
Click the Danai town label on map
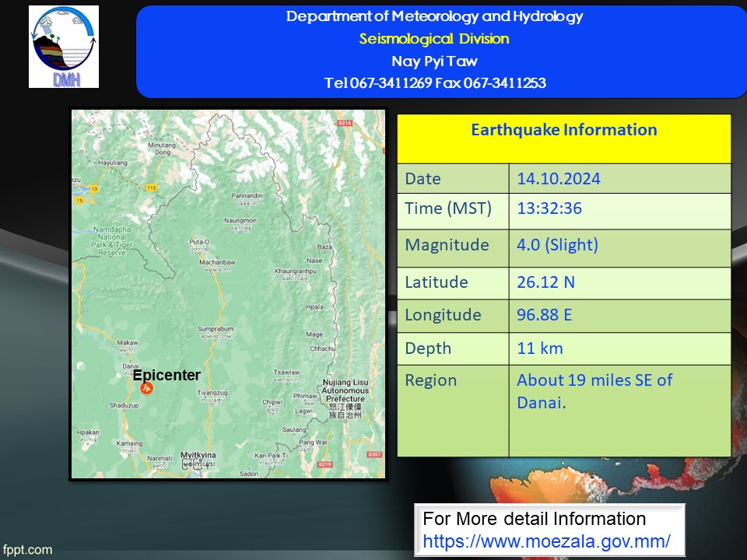click(x=131, y=366)
